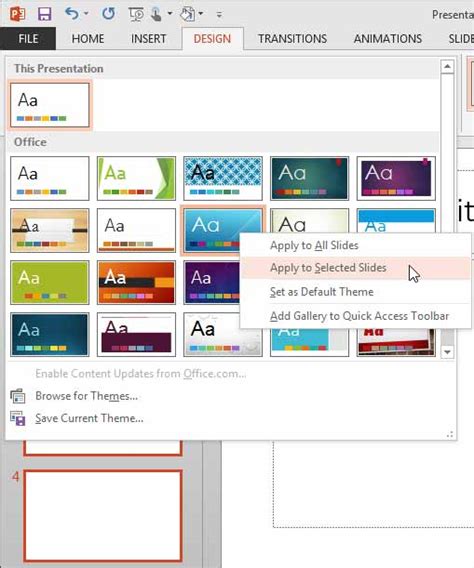Select slide 4 thumbnail in slide panel
Image resolution: width=474 pixels, height=568 pixels.
[103, 516]
